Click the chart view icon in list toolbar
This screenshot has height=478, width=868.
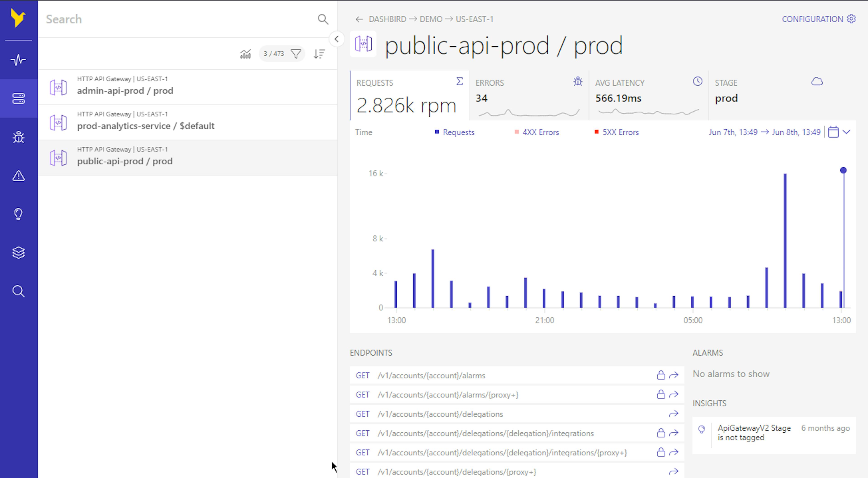245,54
